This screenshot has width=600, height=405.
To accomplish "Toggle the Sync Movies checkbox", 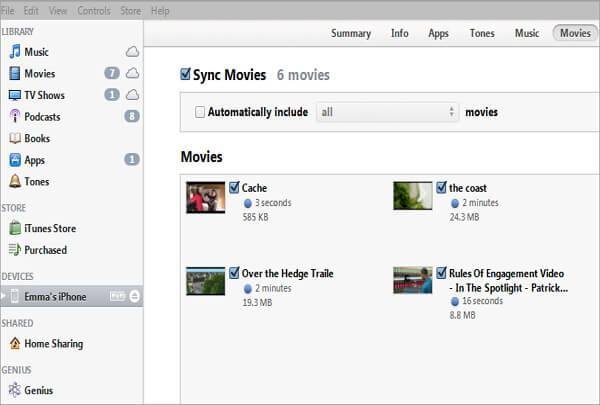I will (x=185, y=75).
